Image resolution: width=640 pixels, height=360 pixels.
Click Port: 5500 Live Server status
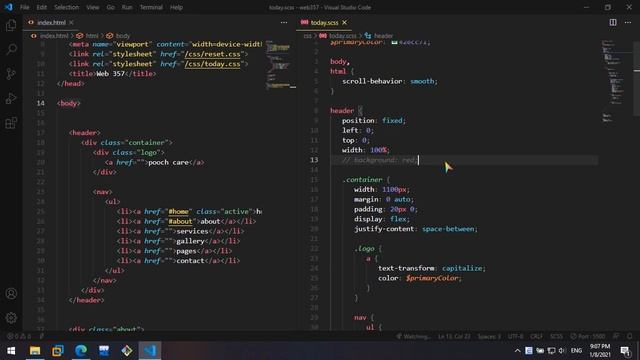pos(588,336)
